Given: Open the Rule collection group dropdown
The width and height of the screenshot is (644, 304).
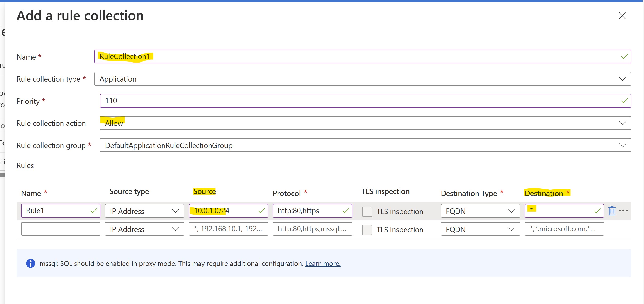Looking at the screenshot, I should 365,145.
